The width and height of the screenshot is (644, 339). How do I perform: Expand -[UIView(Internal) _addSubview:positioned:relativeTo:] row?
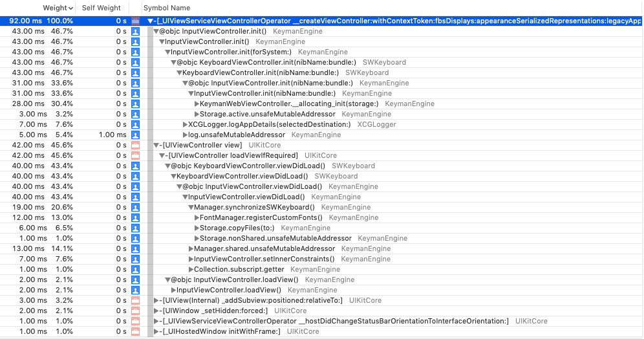[x=156, y=300]
